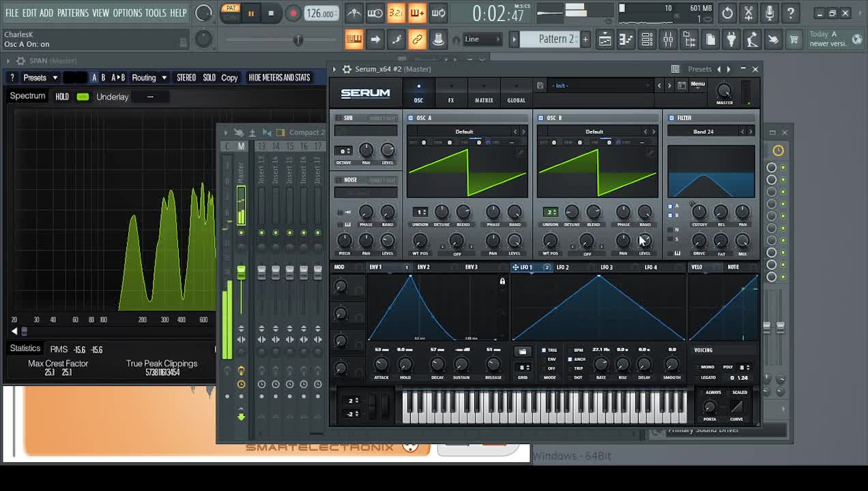Open the plugin picker plug icon
Viewport: 868px width, 491px height.
(732, 40)
